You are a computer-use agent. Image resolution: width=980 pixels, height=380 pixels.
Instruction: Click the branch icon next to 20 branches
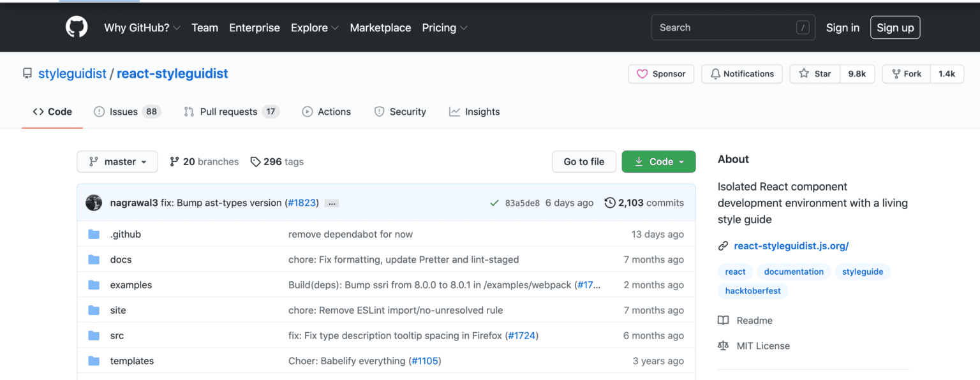coord(174,161)
